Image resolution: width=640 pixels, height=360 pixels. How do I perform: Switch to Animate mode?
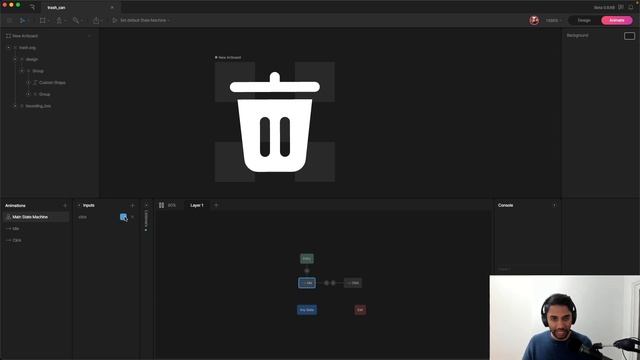[x=616, y=20]
